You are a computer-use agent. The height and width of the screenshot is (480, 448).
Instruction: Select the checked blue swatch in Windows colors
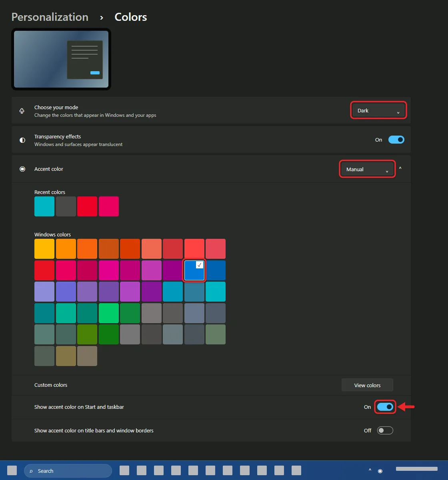coord(194,270)
